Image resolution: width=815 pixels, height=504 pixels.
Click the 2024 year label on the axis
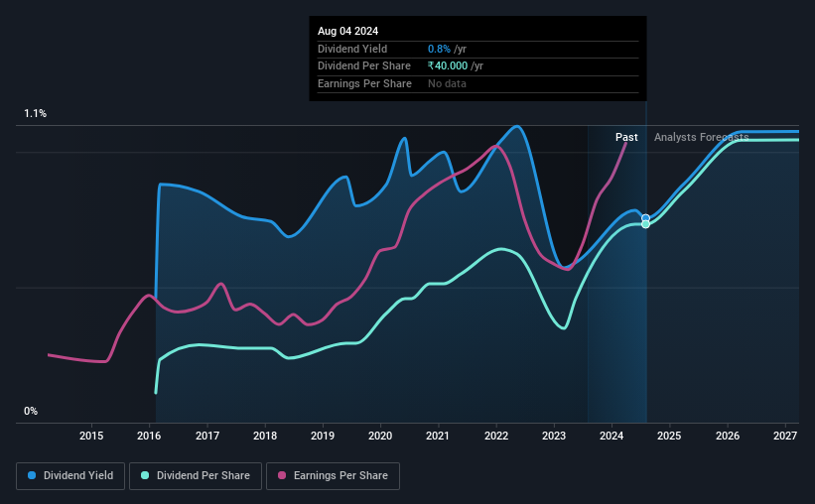click(x=611, y=436)
